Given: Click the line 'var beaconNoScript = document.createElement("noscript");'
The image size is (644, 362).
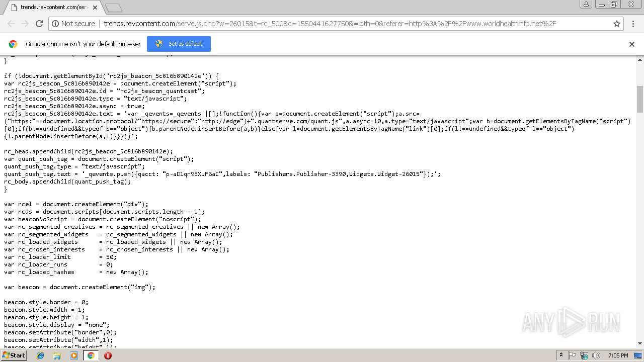Looking at the screenshot, I should 103,219.
